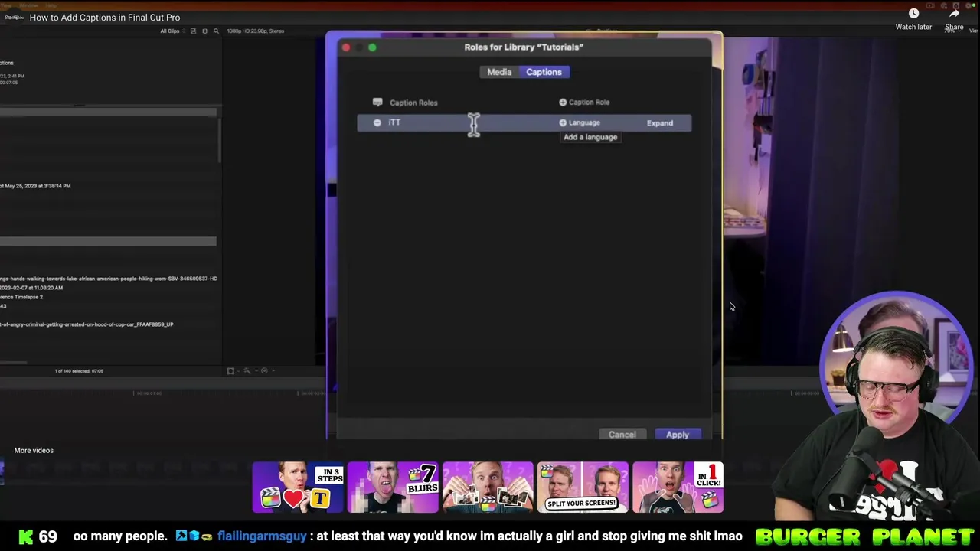The height and width of the screenshot is (551, 980).
Task: Open the 'Split Your Screens' suggested video
Action: click(x=583, y=487)
